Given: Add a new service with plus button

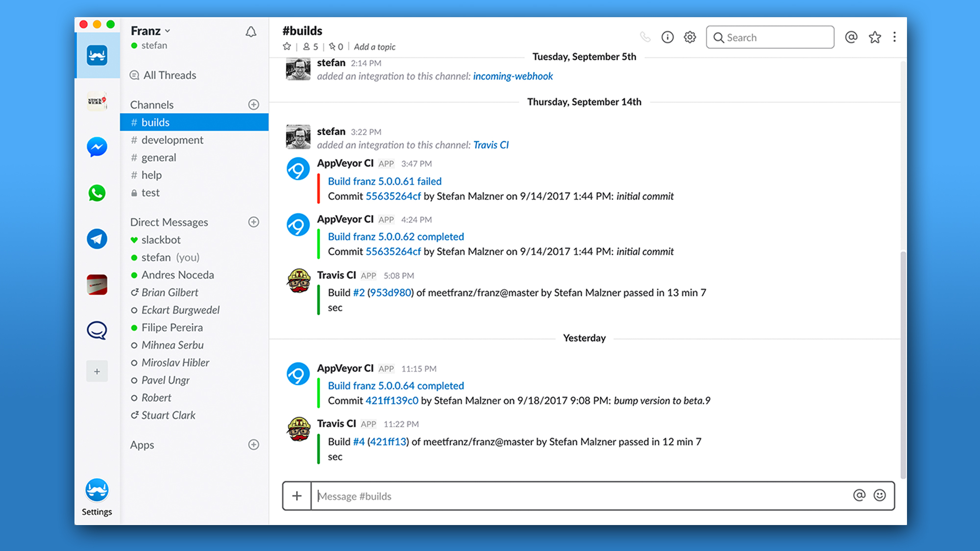Looking at the screenshot, I should (x=97, y=371).
